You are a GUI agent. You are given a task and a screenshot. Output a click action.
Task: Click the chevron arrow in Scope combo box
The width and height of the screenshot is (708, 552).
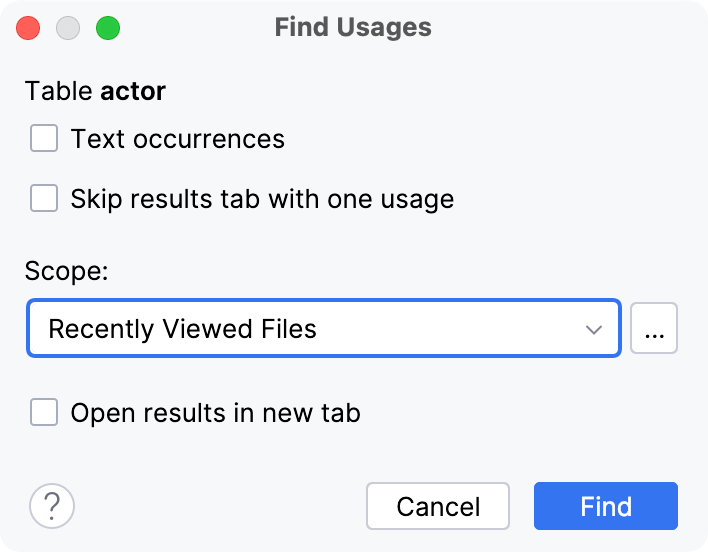594,329
